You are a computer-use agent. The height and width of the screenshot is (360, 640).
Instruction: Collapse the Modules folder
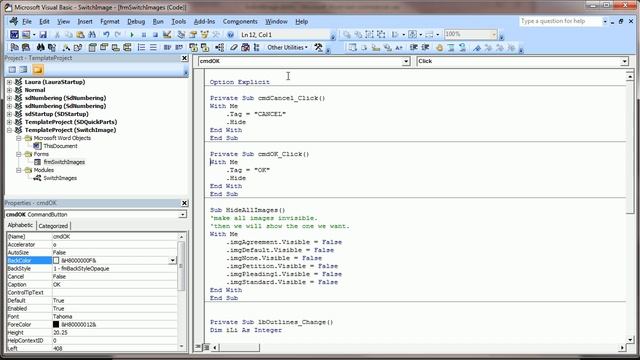click(x=19, y=170)
